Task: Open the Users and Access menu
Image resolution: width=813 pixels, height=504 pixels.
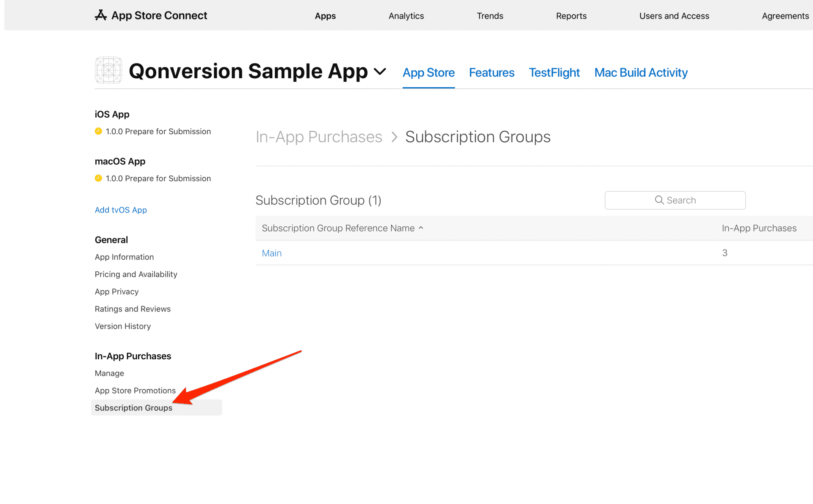Action: pos(674,16)
